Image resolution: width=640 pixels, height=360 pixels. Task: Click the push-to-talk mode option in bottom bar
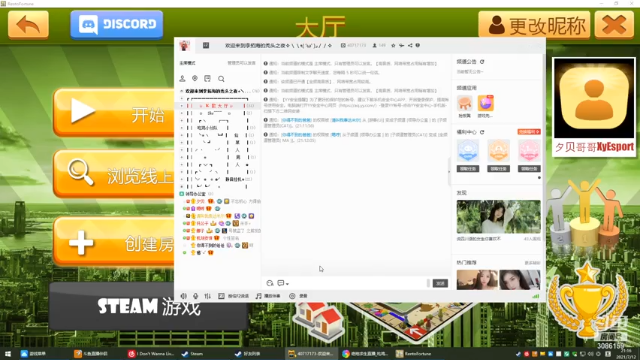point(233,296)
